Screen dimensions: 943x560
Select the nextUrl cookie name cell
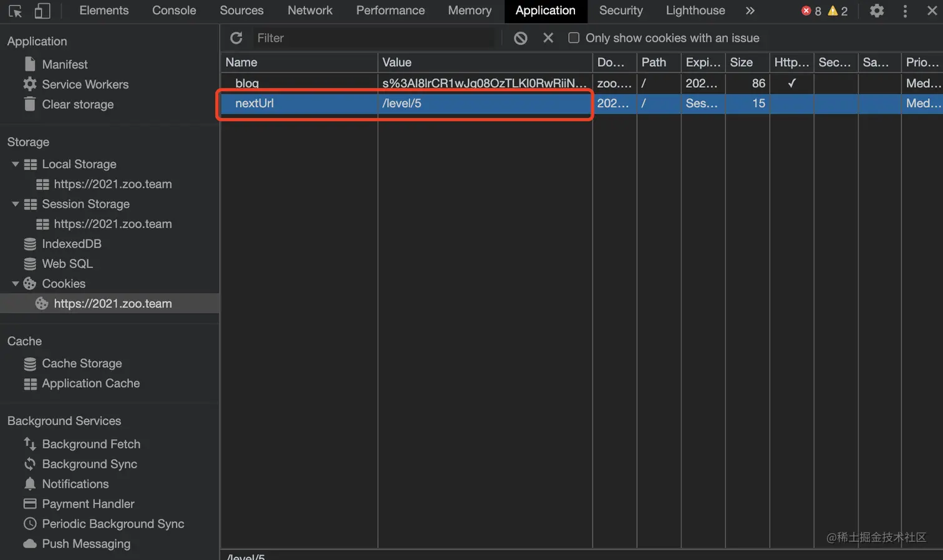click(x=299, y=104)
